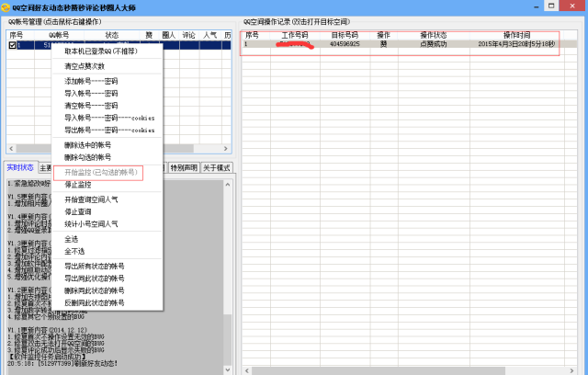
Task: Sort by 状态 column in account list
Action: 112,35
